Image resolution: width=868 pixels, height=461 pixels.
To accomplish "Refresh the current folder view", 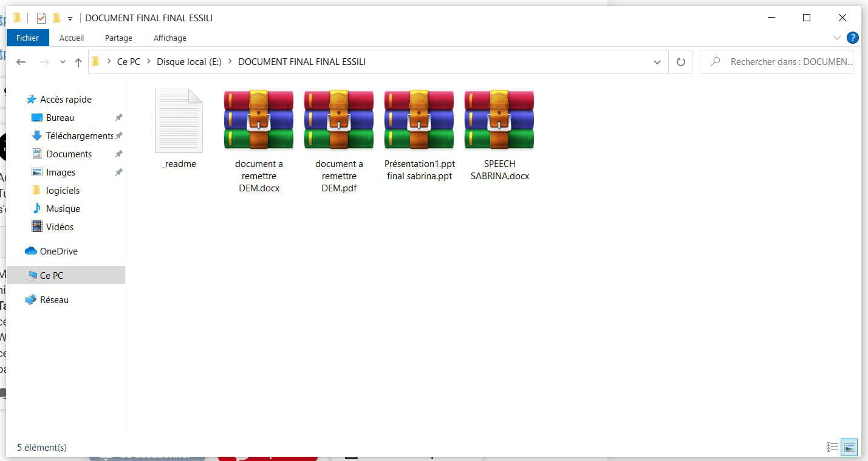I will click(680, 62).
